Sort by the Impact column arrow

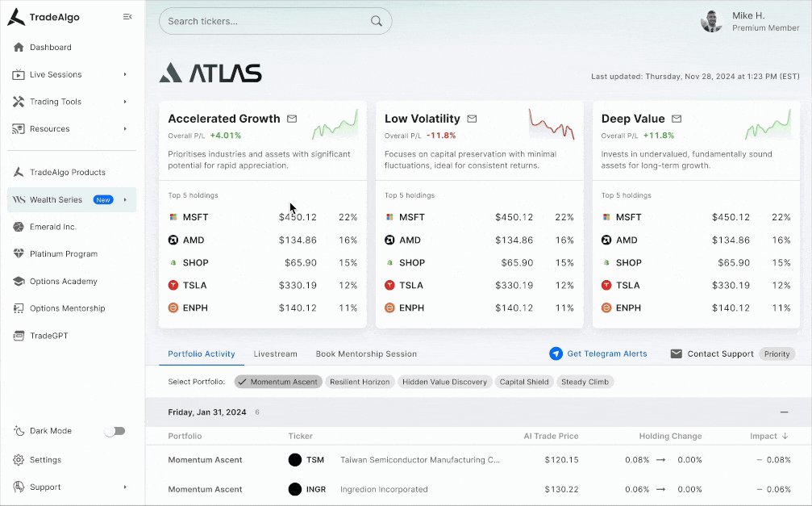(785, 436)
